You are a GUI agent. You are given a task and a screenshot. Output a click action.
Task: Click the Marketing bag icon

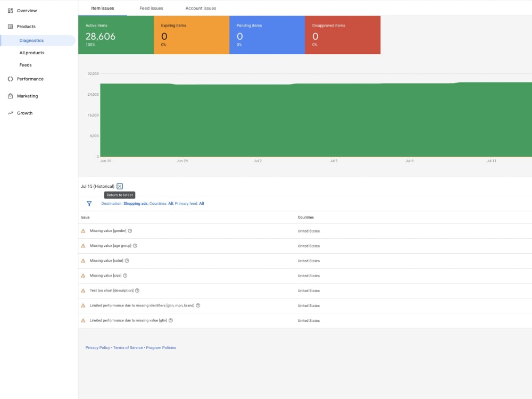(x=10, y=96)
